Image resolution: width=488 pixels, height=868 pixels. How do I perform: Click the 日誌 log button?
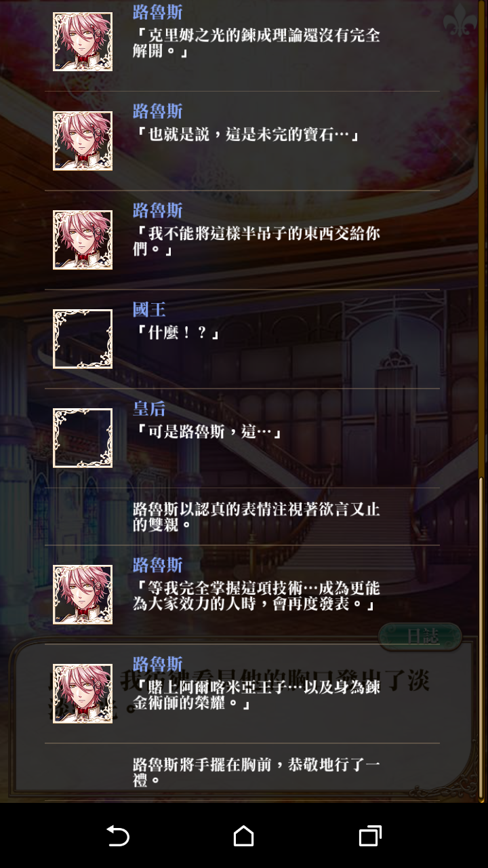tap(420, 637)
